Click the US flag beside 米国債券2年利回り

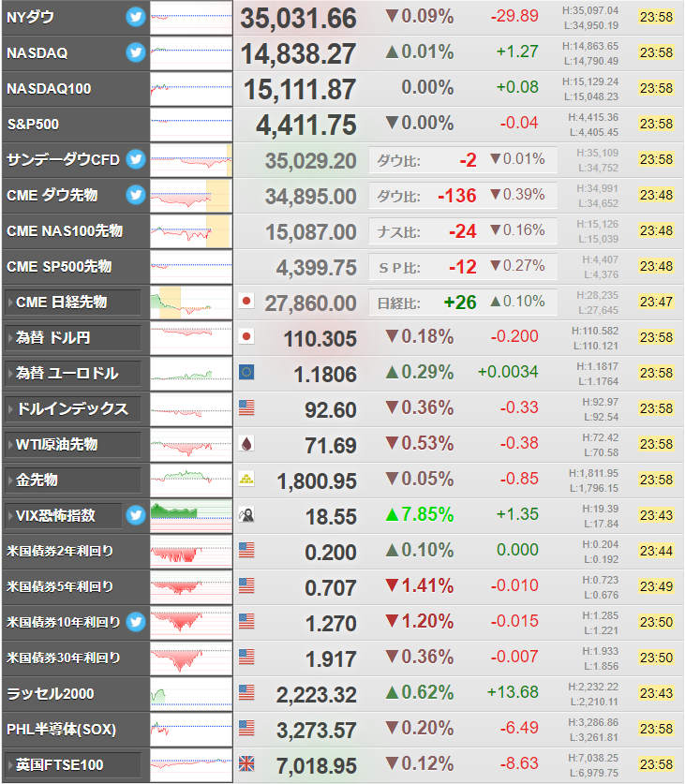point(246,550)
